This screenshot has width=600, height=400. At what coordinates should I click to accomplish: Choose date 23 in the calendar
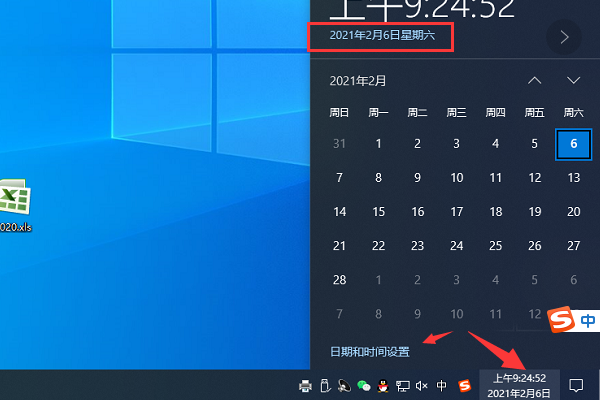click(417, 246)
